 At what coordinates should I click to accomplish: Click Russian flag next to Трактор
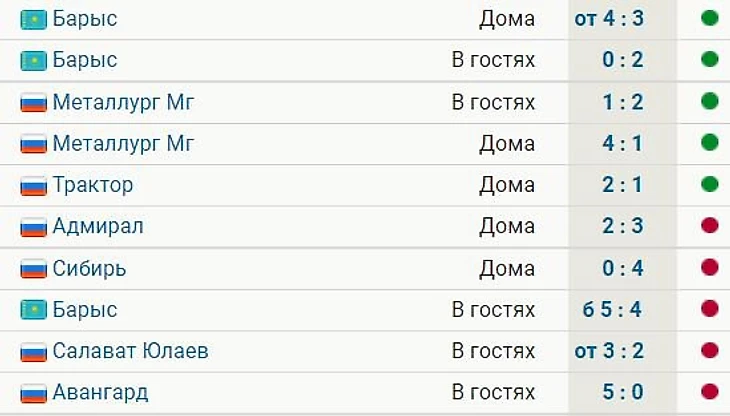coord(34,186)
